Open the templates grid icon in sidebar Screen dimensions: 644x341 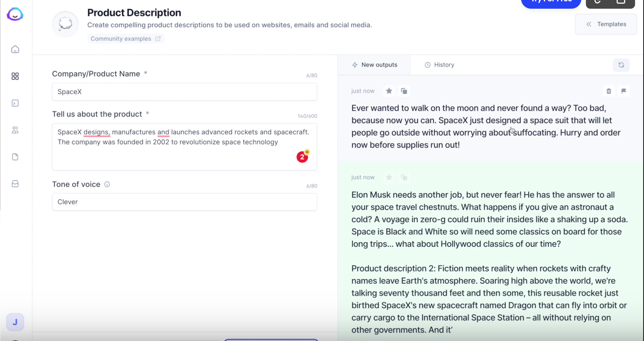(15, 76)
